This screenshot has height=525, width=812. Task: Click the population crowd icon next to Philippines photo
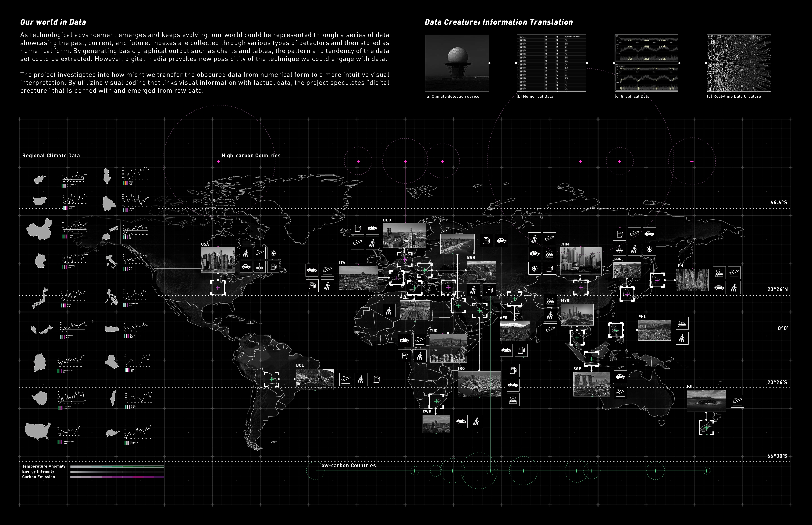point(682,323)
